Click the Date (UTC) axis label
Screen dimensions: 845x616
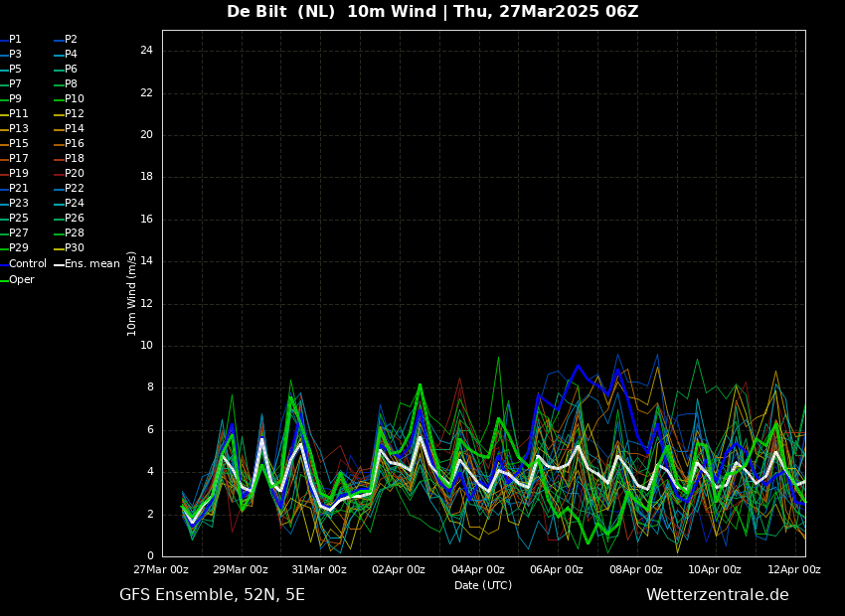click(483, 585)
